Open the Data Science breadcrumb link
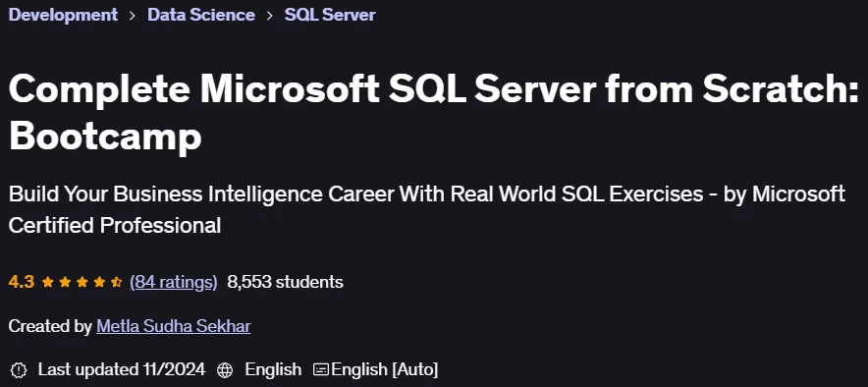Screen dimensions: 868x387 (201, 15)
